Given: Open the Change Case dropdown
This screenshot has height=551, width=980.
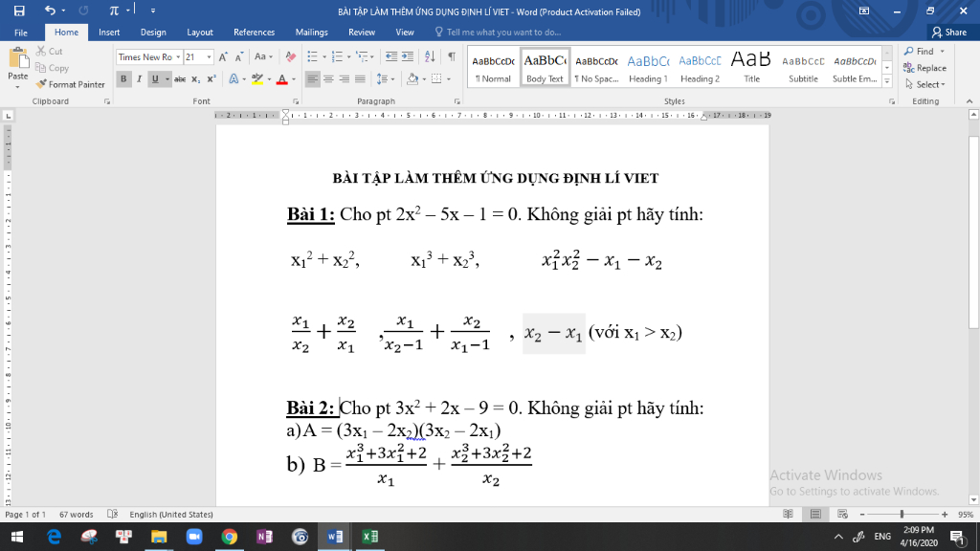Looking at the screenshot, I should click(x=263, y=56).
